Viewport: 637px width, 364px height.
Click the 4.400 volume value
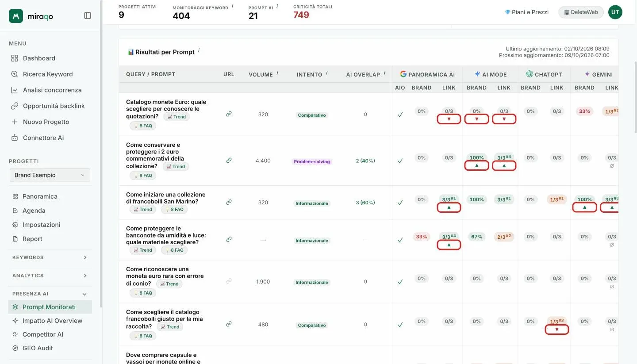pyautogui.click(x=263, y=161)
